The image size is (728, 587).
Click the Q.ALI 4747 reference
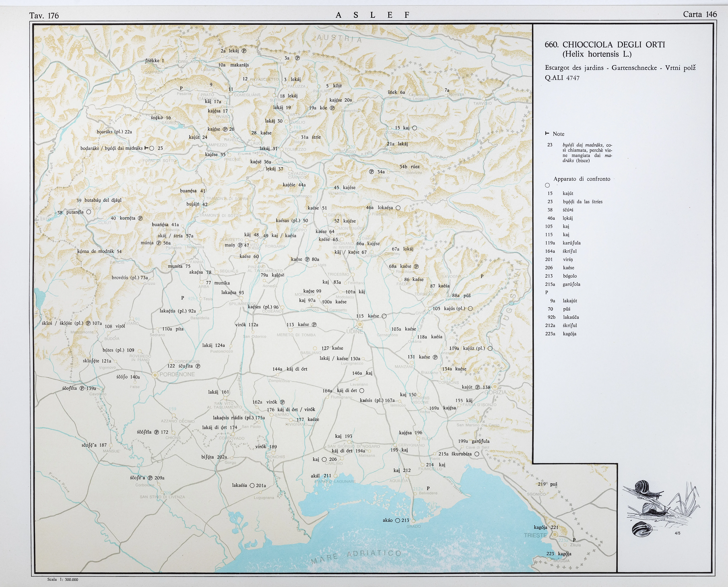[x=562, y=78]
